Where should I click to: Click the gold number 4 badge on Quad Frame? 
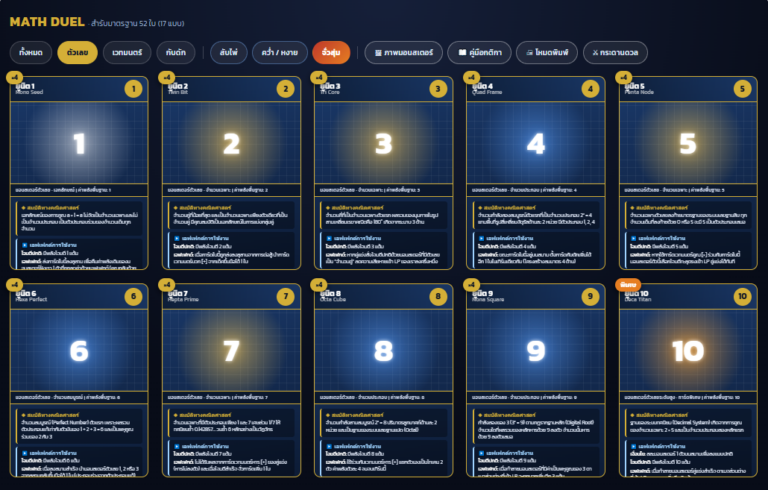590,89
